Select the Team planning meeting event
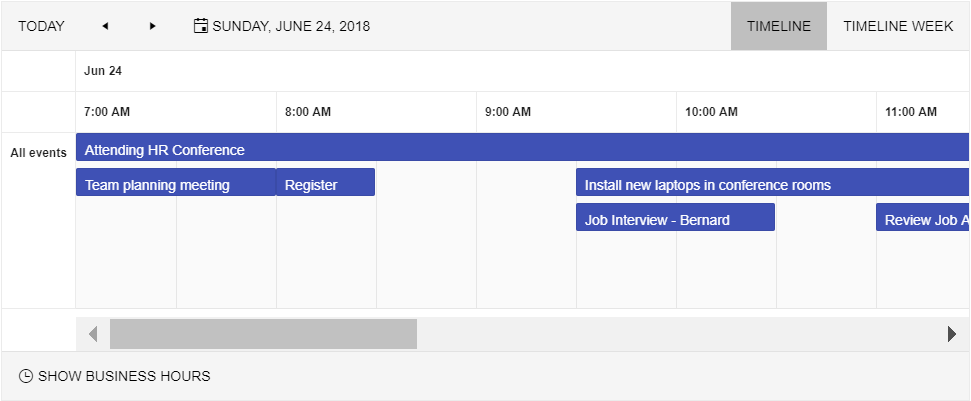The width and height of the screenshot is (971, 401). point(176,184)
